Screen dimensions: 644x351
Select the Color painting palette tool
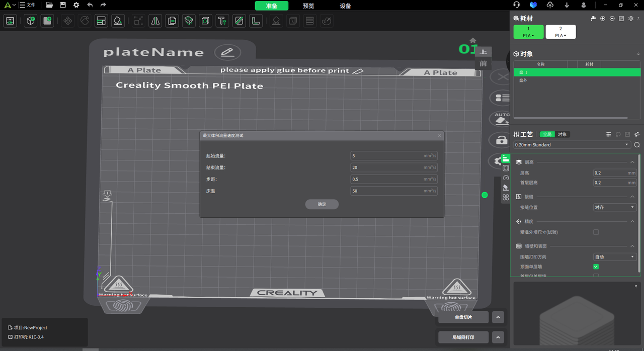tap(326, 21)
